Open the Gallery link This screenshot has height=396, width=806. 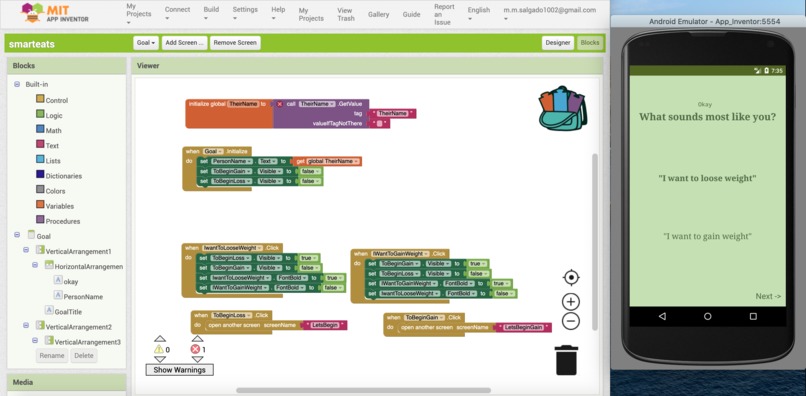378,14
